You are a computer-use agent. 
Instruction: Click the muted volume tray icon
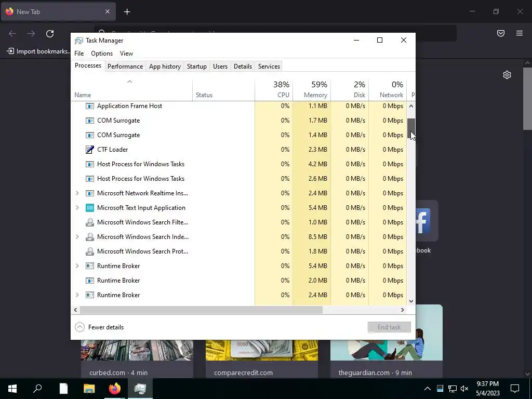point(465,389)
